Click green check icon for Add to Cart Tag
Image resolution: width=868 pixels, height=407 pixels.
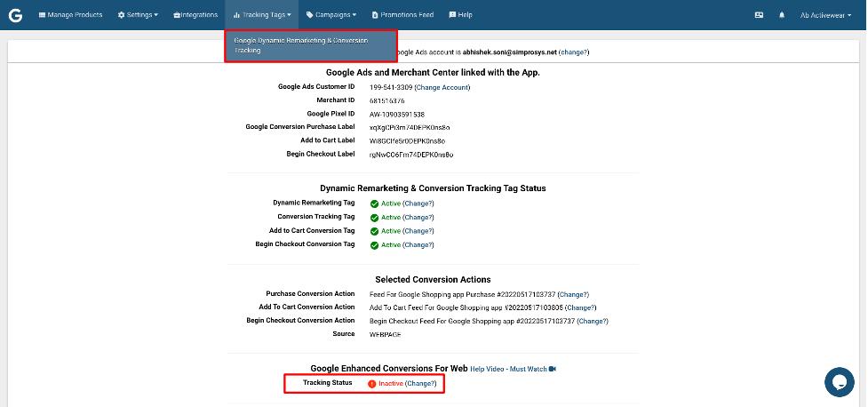click(x=374, y=231)
